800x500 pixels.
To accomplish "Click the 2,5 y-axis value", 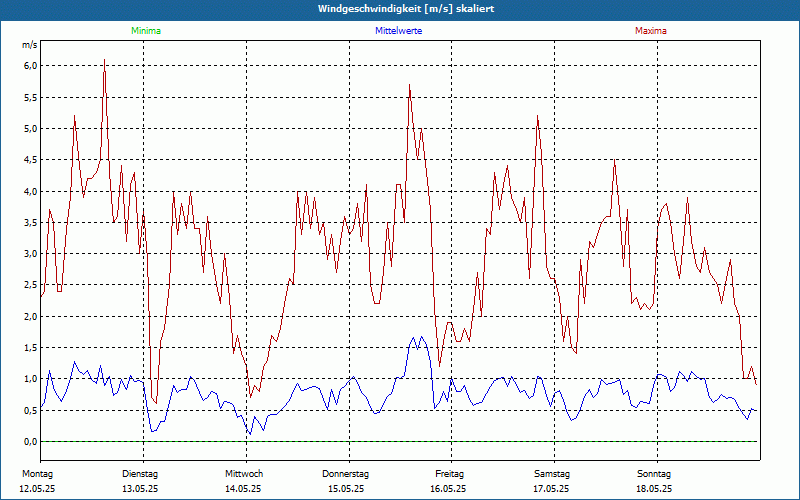I will (x=31, y=285).
